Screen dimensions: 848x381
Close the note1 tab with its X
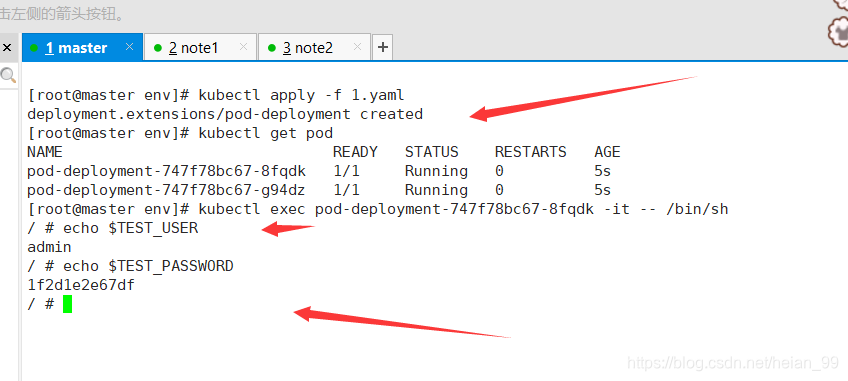[x=243, y=47]
